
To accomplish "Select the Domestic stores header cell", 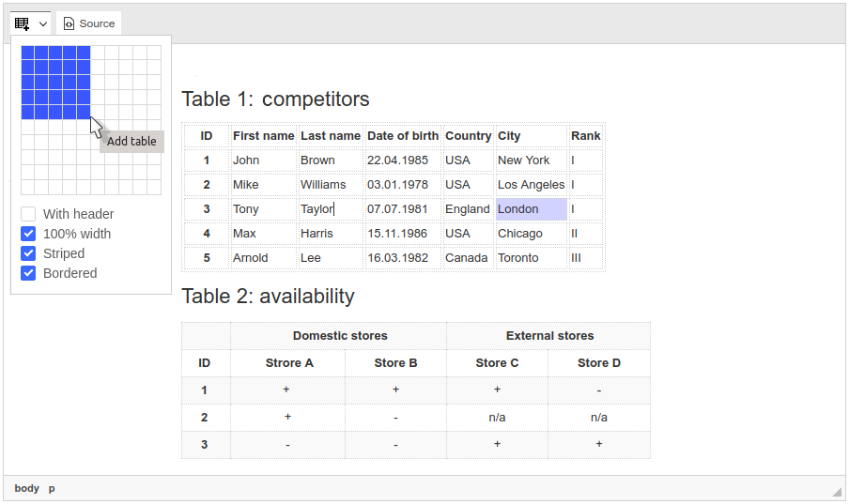I will [x=339, y=335].
